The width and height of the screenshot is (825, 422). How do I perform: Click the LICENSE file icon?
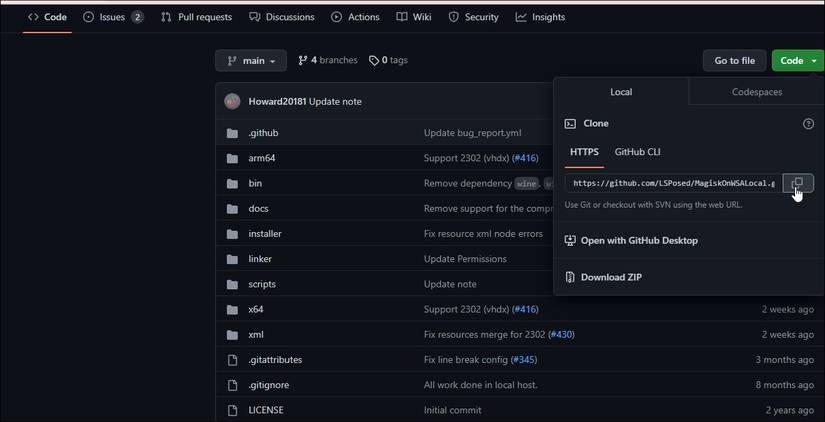click(232, 410)
